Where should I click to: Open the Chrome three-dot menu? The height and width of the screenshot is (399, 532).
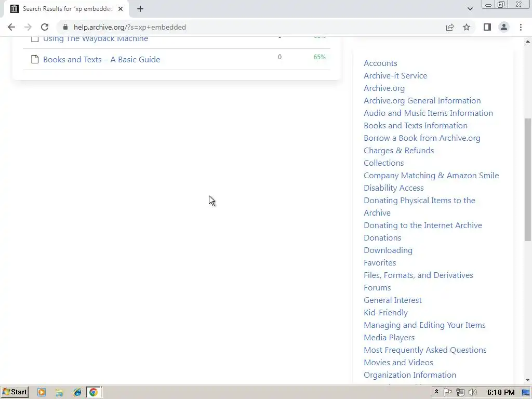pos(521,27)
